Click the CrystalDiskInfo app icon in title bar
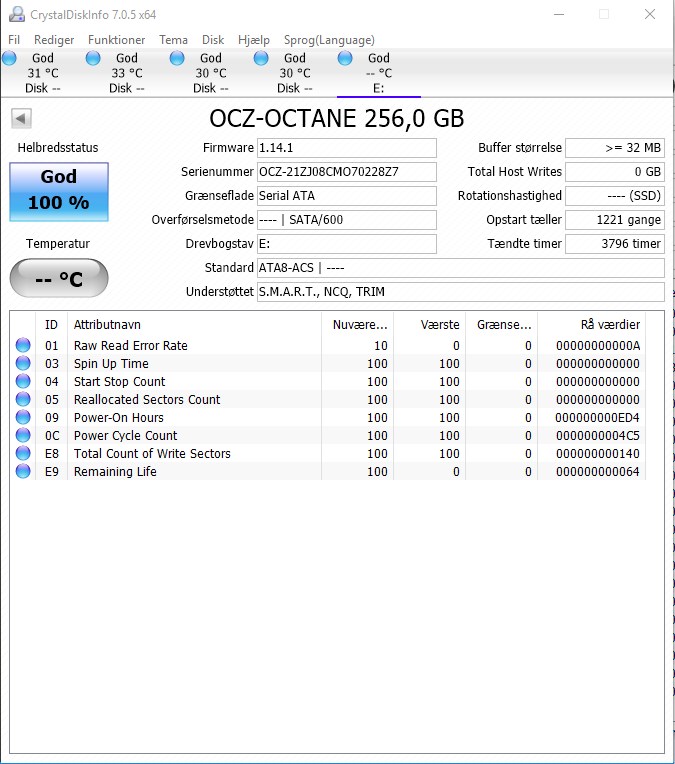Screen dimensions: 675x764 (17, 14)
